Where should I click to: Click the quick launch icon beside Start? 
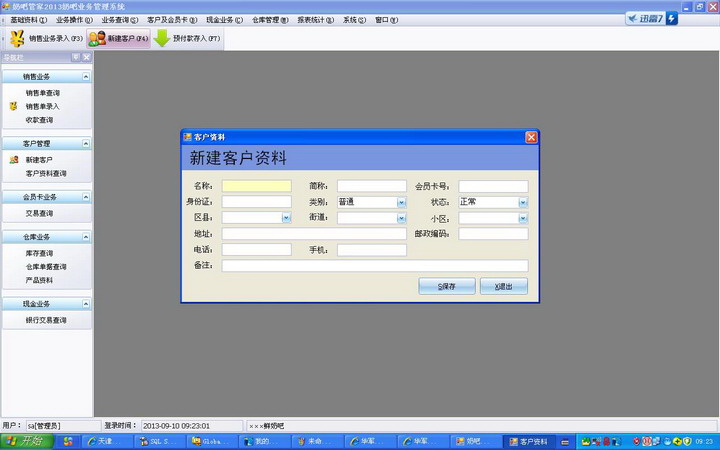coord(68,442)
